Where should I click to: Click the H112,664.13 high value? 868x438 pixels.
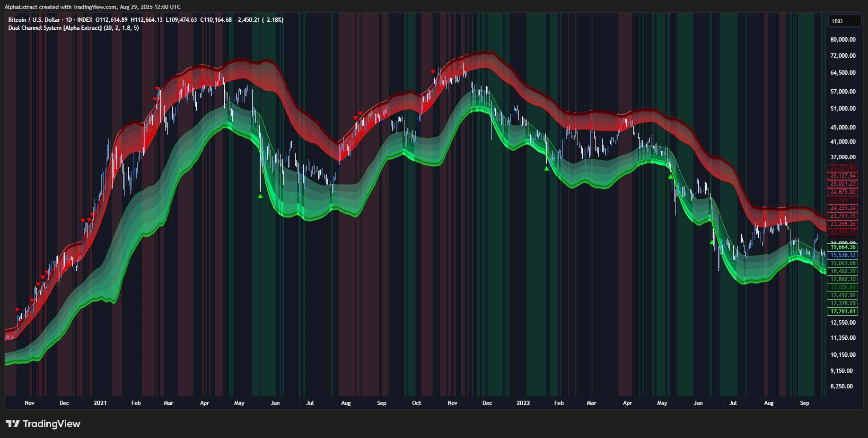point(147,20)
